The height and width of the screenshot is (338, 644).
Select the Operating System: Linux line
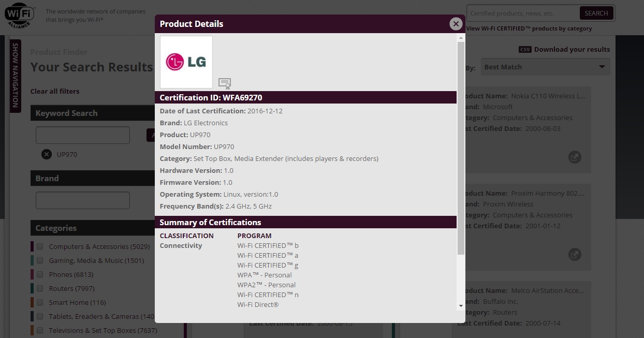click(x=219, y=194)
